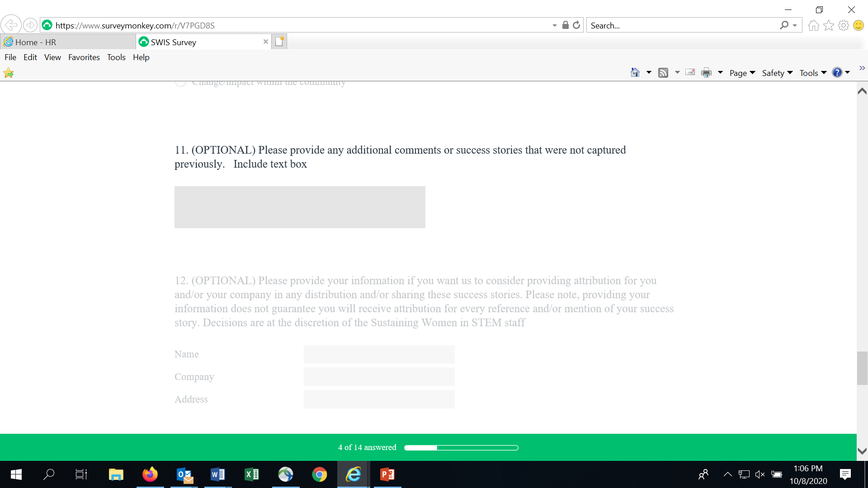This screenshot has width=868, height=488.
Task: Close the SWIS Survey tab
Action: tap(265, 42)
